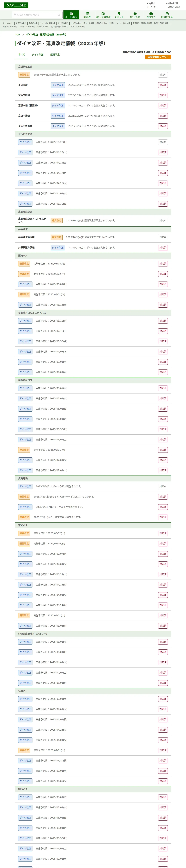Image resolution: width=186 pixels, height=868 pixels.
Task: Open 定期代検索 sub-menu link
Action: (33, 23)
